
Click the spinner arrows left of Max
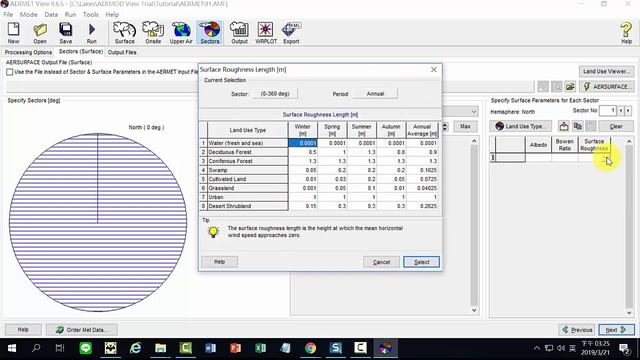[x=445, y=127]
